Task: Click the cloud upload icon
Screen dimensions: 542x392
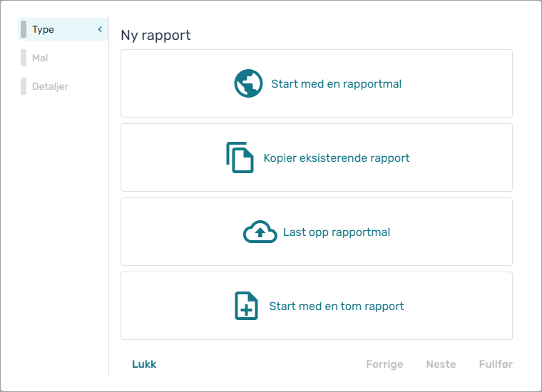Action: (x=260, y=232)
